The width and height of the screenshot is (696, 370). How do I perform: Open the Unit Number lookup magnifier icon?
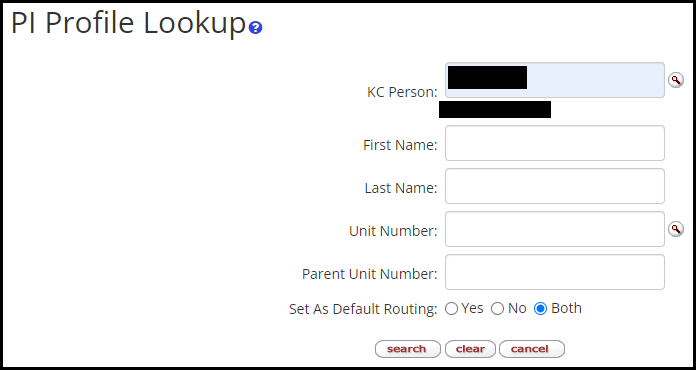click(676, 229)
